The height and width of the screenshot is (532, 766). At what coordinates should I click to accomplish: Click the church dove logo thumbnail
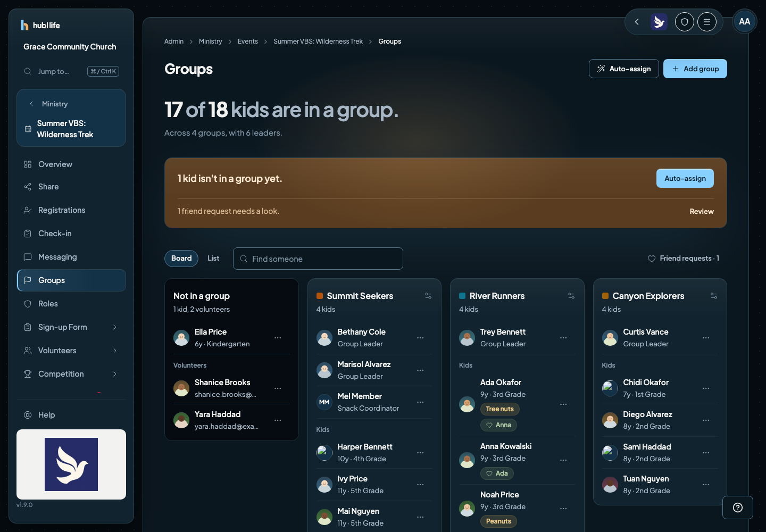tap(71, 464)
